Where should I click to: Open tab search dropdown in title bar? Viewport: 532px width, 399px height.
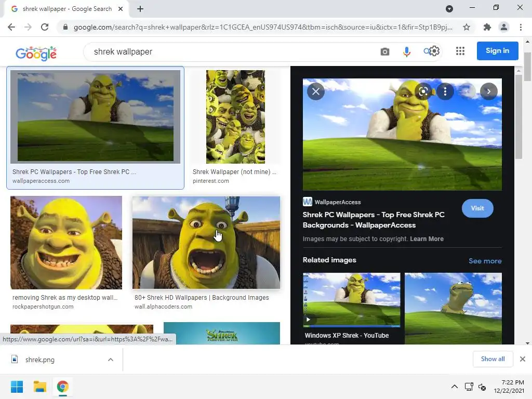click(x=449, y=9)
